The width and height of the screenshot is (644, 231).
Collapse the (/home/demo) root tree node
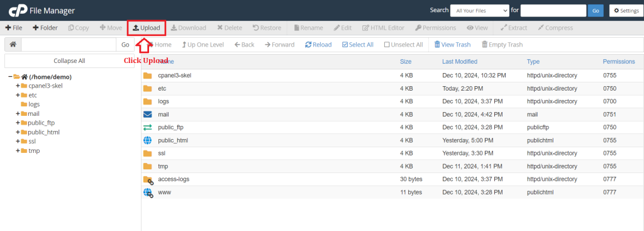10,76
